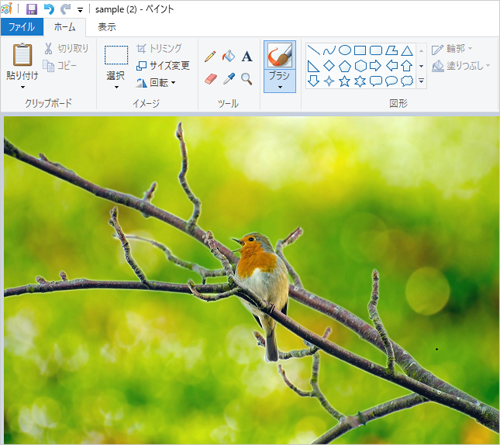Choose the Oval callout shape
This screenshot has width=500, height=445.
point(391,81)
